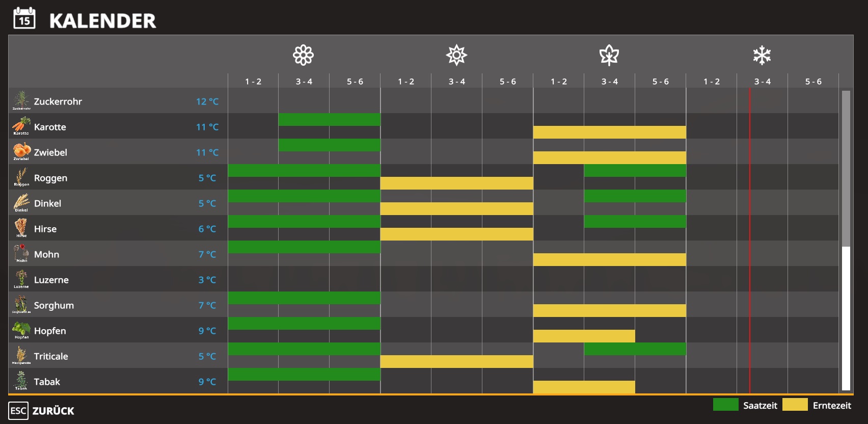The image size is (868, 424).
Task: Click the yellow Erntezeit legend swatch
Action: 795,405
